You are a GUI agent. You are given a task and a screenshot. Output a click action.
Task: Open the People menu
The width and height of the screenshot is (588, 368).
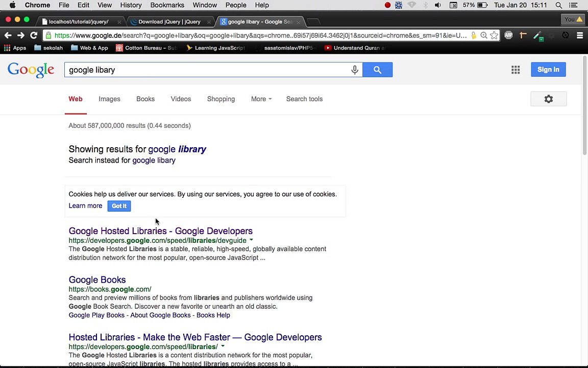click(236, 5)
